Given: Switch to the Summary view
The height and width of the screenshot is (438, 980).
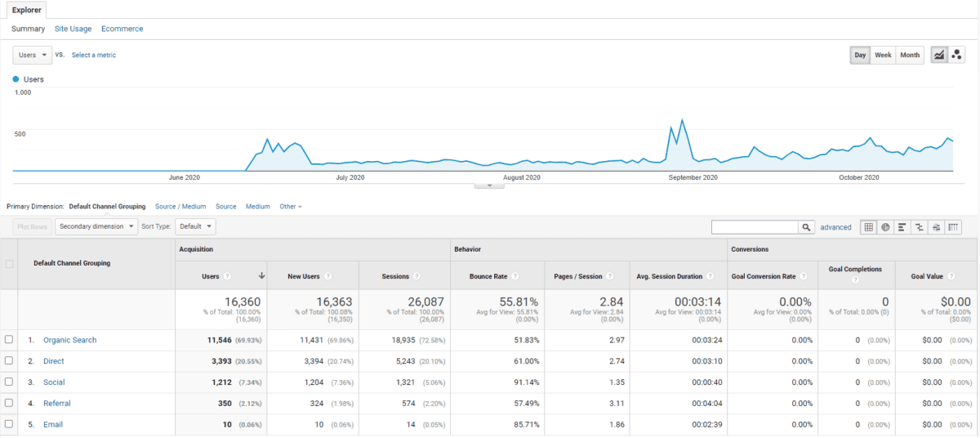Looking at the screenshot, I should pos(28,29).
